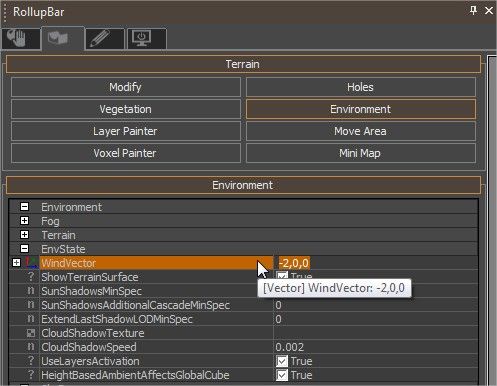This screenshot has width=497, height=386.
Task: Select the SunShadowsMinSpec property label
Action: tap(91, 291)
